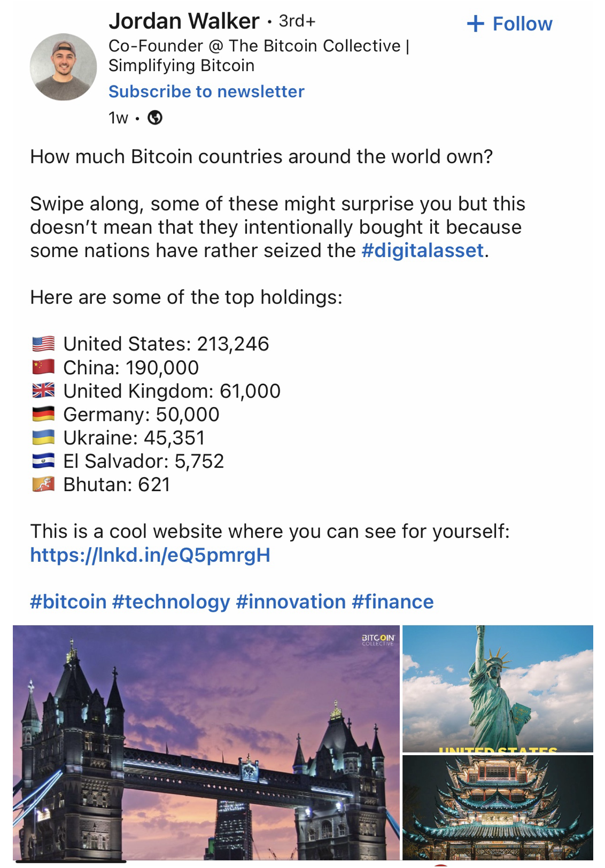Click the China flag emoji

43,367
